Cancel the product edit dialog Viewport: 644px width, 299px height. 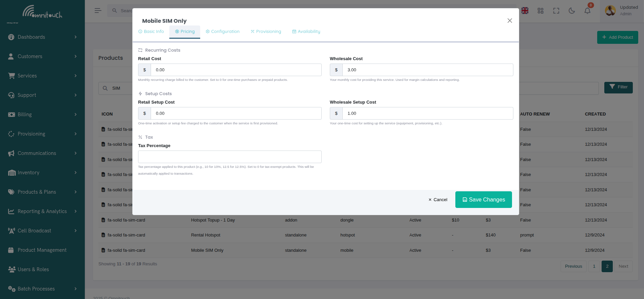tap(438, 200)
